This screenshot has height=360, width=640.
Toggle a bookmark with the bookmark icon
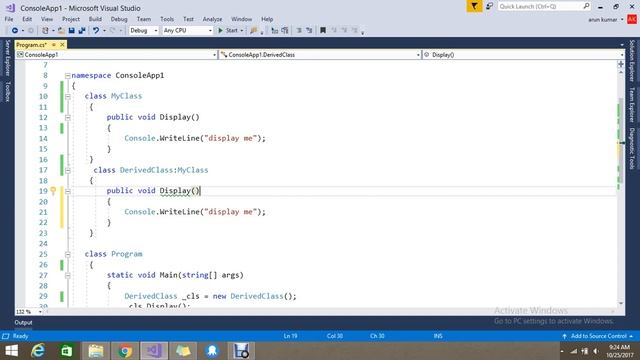(323, 31)
